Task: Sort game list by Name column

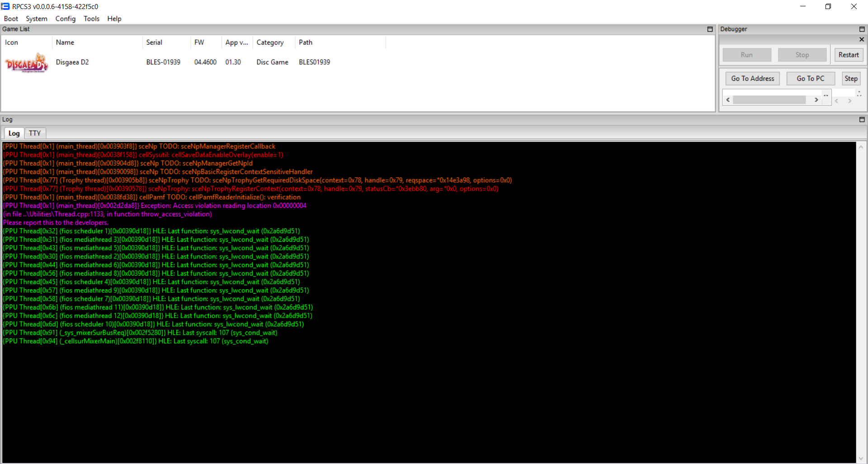Action: [x=65, y=42]
